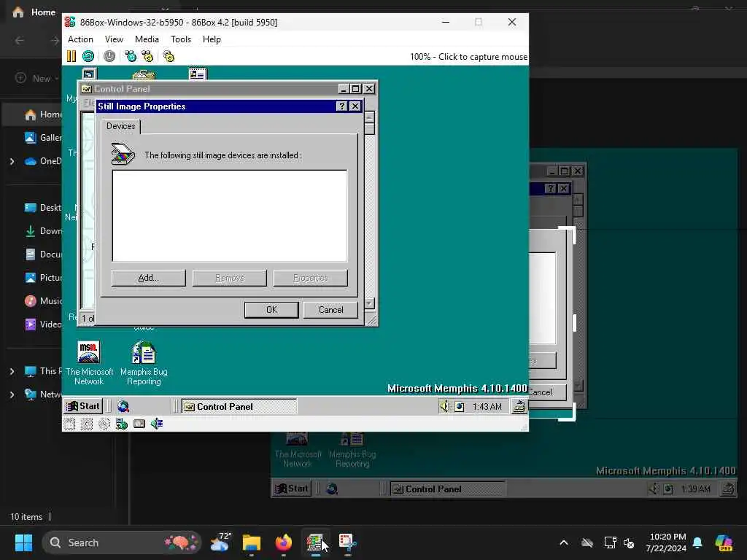Expand the This PC tree node
747x560 pixels.
pos(12,371)
